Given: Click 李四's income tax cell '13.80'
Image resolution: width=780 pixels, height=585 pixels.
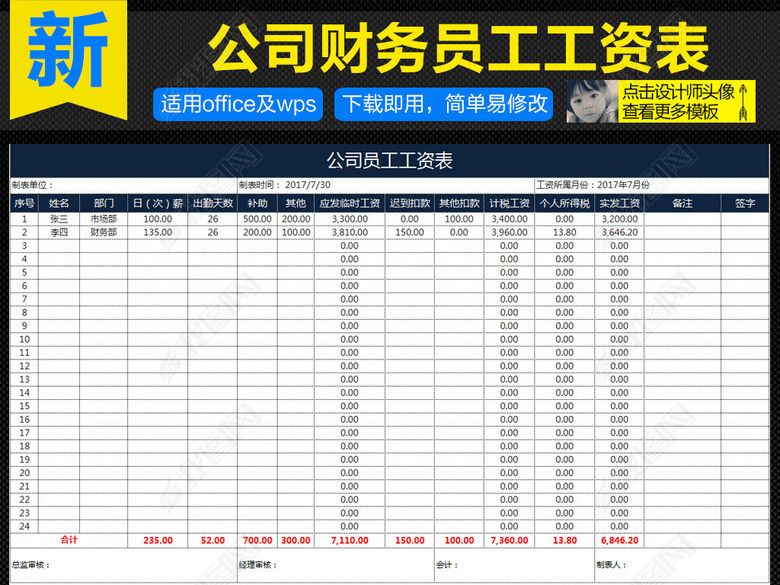Looking at the screenshot, I should click(x=565, y=232).
